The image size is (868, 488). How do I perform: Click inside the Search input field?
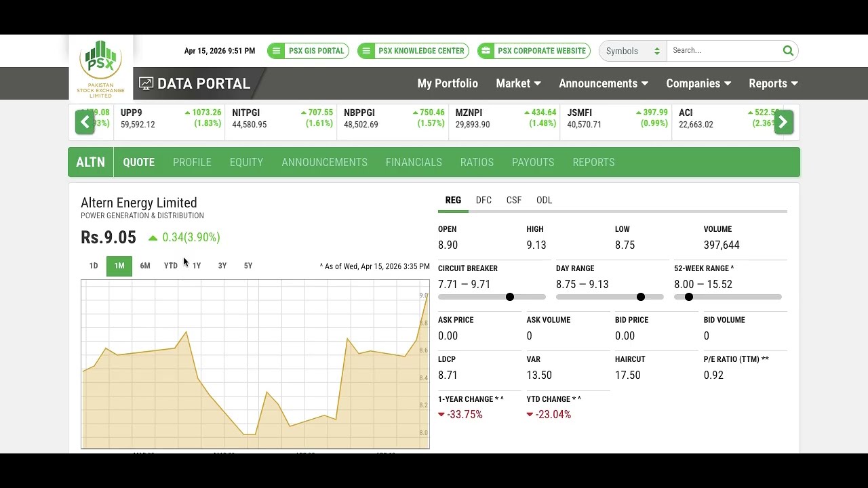(723, 51)
